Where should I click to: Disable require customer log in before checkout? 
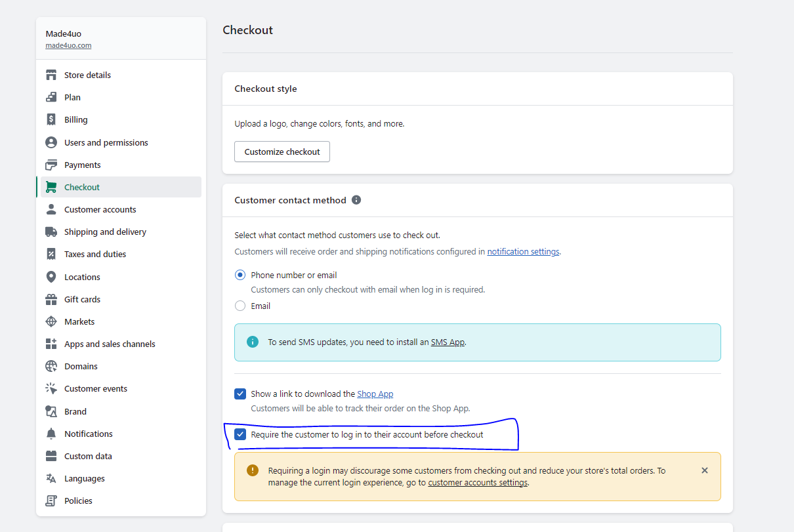(240, 434)
